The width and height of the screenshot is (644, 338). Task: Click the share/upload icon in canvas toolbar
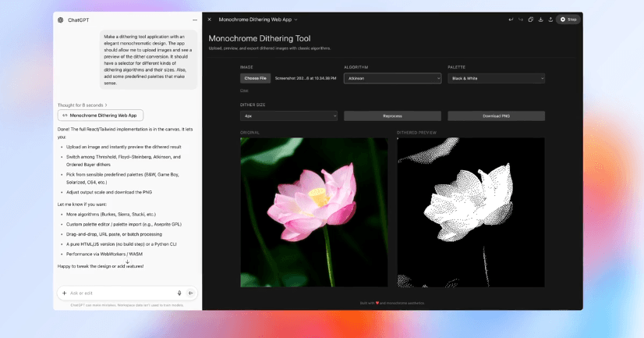[550, 20]
